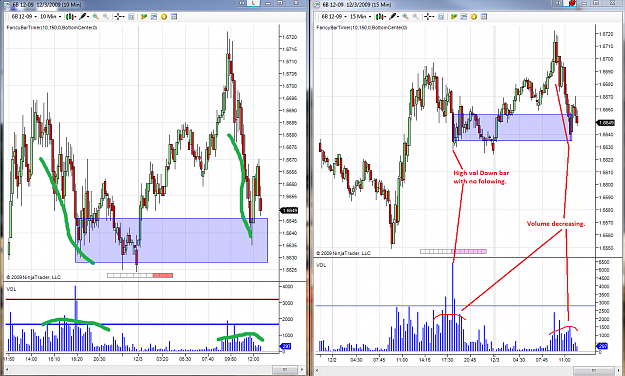625x376 pixels.
Task: Click the volume value marker in 15 Min VOL panel
Action: tap(603, 346)
